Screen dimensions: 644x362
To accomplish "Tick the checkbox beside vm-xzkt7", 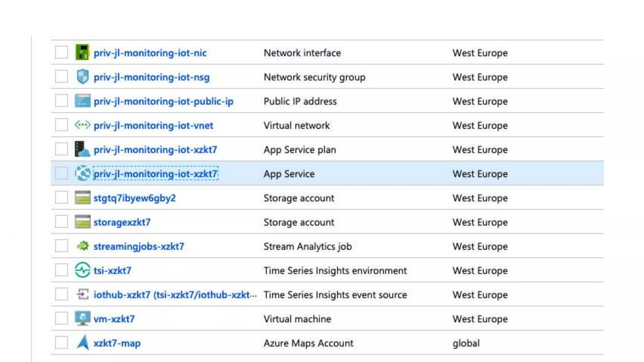I will click(x=61, y=319).
